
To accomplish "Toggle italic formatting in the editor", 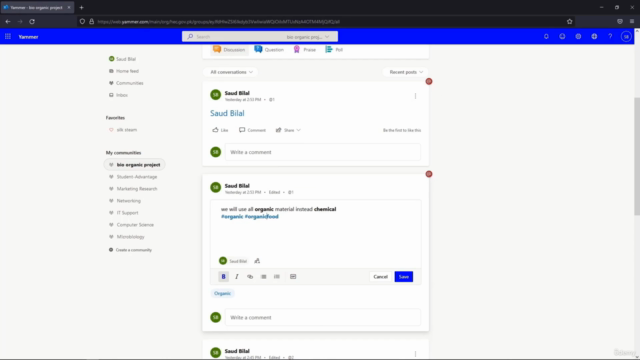I will (237, 277).
